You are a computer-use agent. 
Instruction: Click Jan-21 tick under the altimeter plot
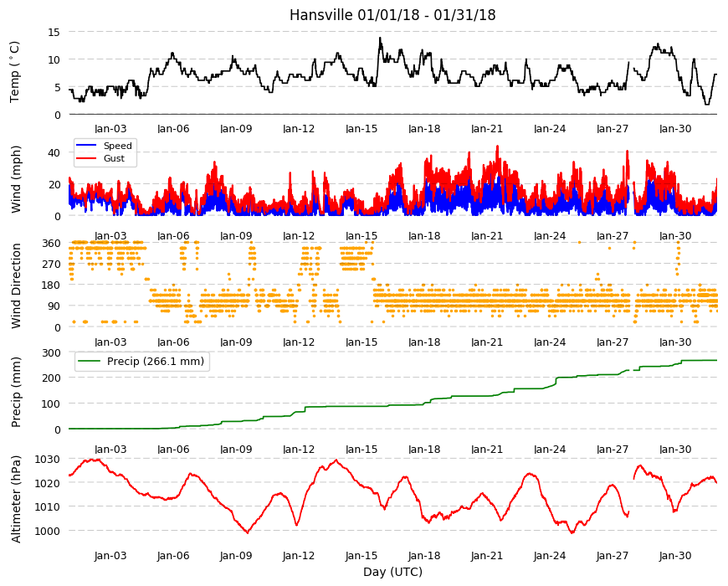click(x=487, y=555)
